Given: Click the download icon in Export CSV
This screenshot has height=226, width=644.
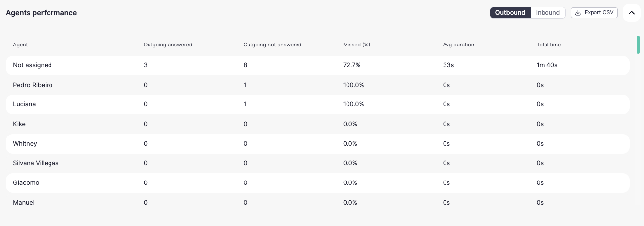Looking at the screenshot, I should click(578, 13).
